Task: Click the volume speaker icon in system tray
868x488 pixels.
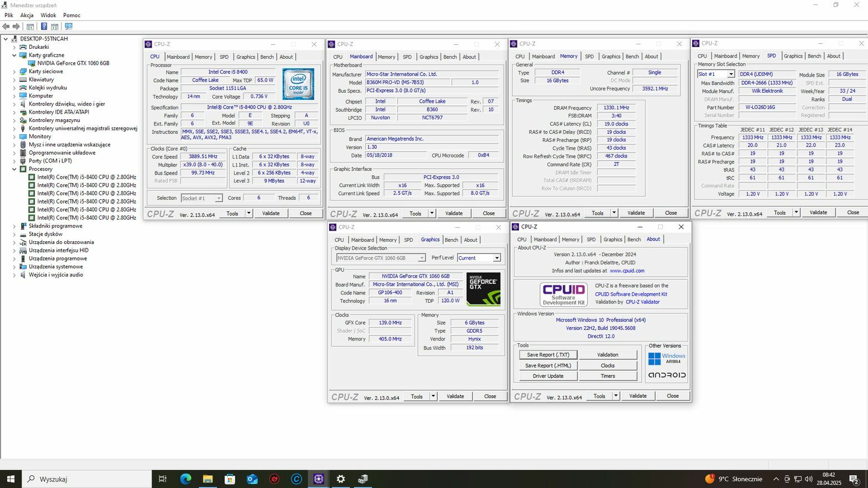Action: (x=808, y=479)
